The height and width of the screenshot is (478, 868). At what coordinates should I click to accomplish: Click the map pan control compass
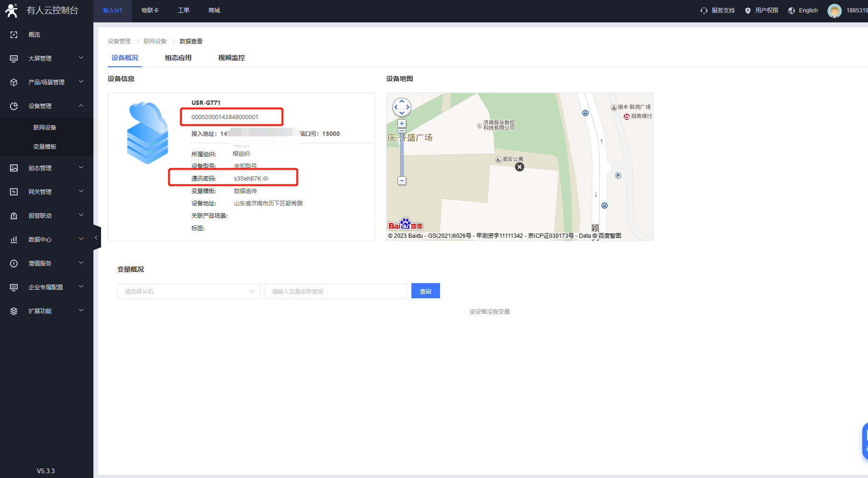(401, 107)
